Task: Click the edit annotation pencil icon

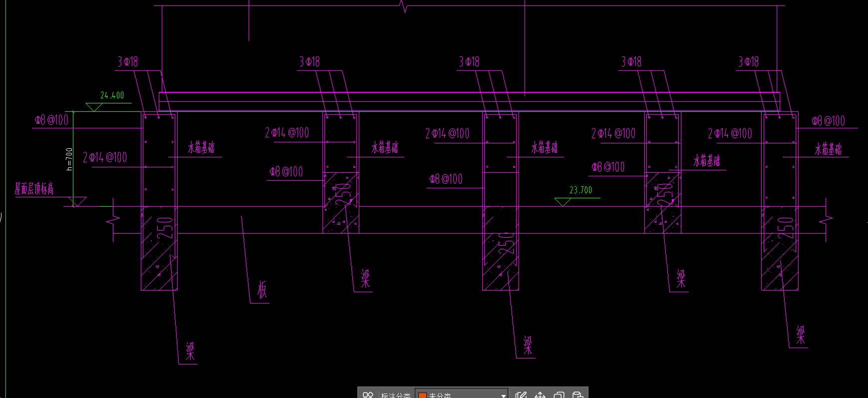Action: (521, 395)
